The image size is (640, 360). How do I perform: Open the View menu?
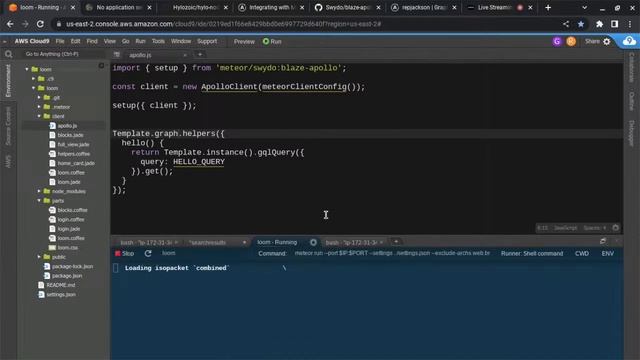tap(109, 41)
